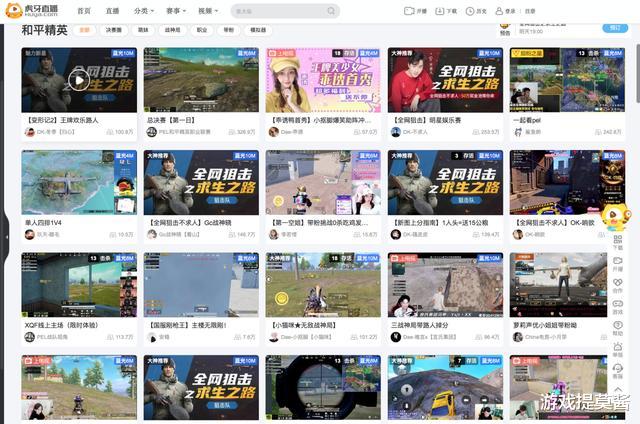The height and width of the screenshot is (424, 640).
Task: Click the 帮助 question mark icon in the sidebar
Action: point(618,325)
